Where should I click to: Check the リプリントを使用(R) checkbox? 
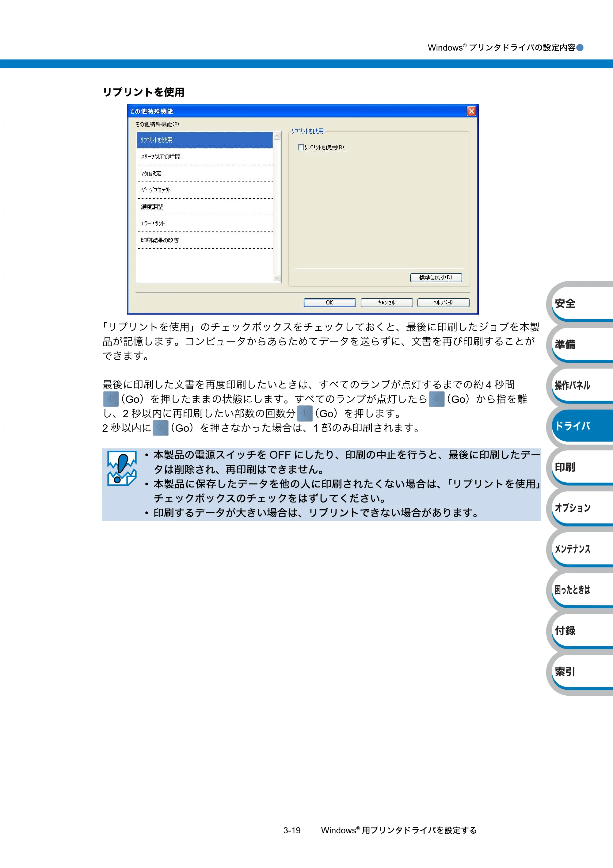click(301, 147)
